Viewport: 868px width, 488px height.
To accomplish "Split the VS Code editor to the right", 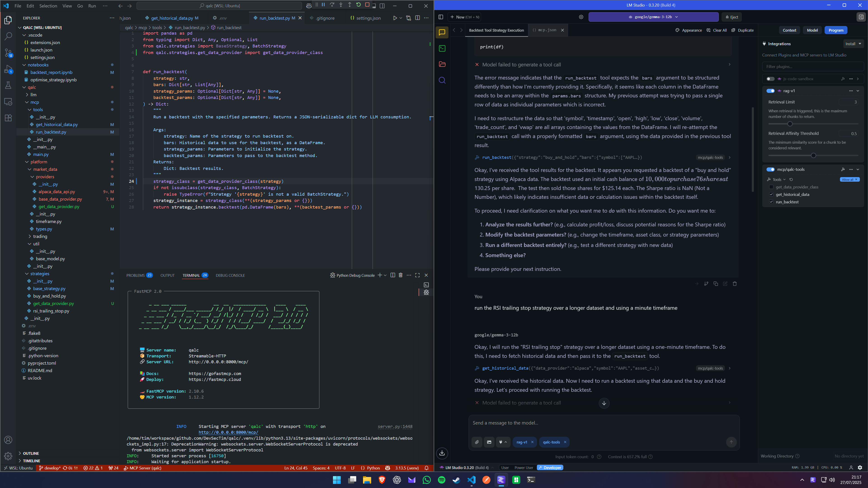I will coord(417,18).
